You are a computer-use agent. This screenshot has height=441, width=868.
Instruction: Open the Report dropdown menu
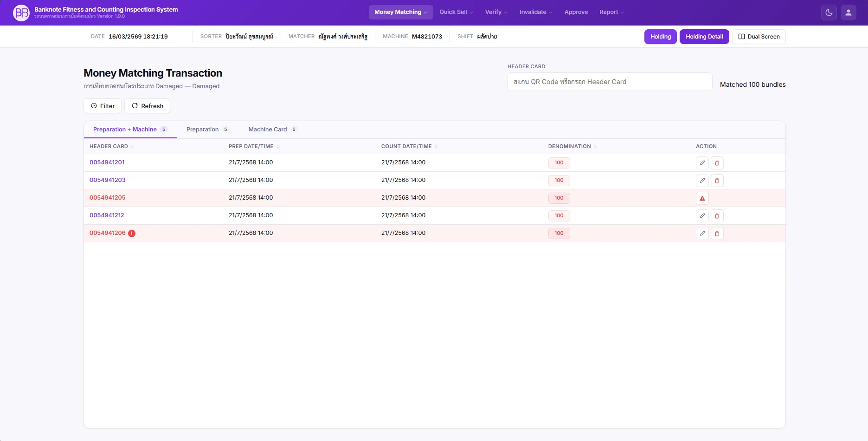tap(611, 12)
